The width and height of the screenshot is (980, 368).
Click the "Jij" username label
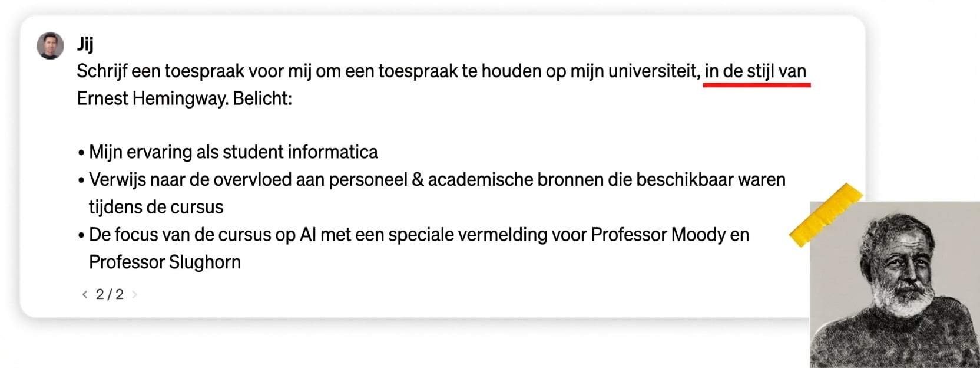click(x=85, y=44)
